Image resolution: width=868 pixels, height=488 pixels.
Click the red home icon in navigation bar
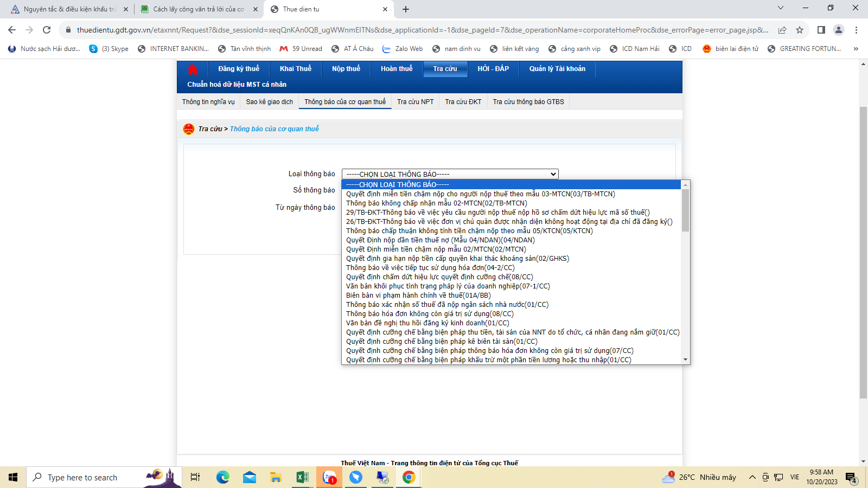click(192, 69)
